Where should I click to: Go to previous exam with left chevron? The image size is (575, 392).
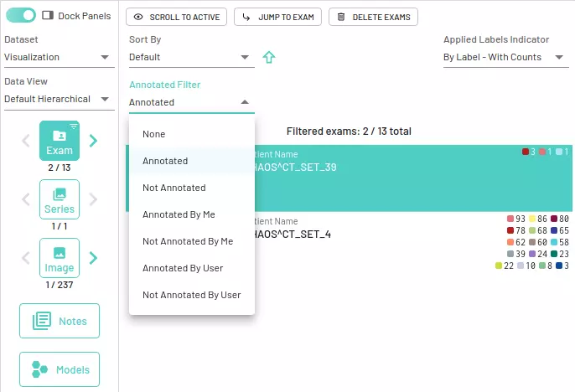[26, 141]
